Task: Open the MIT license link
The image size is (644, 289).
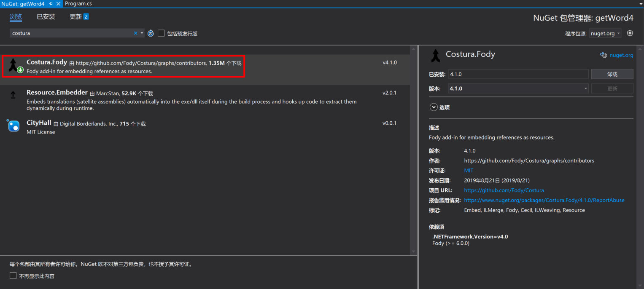Action: (x=469, y=171)
